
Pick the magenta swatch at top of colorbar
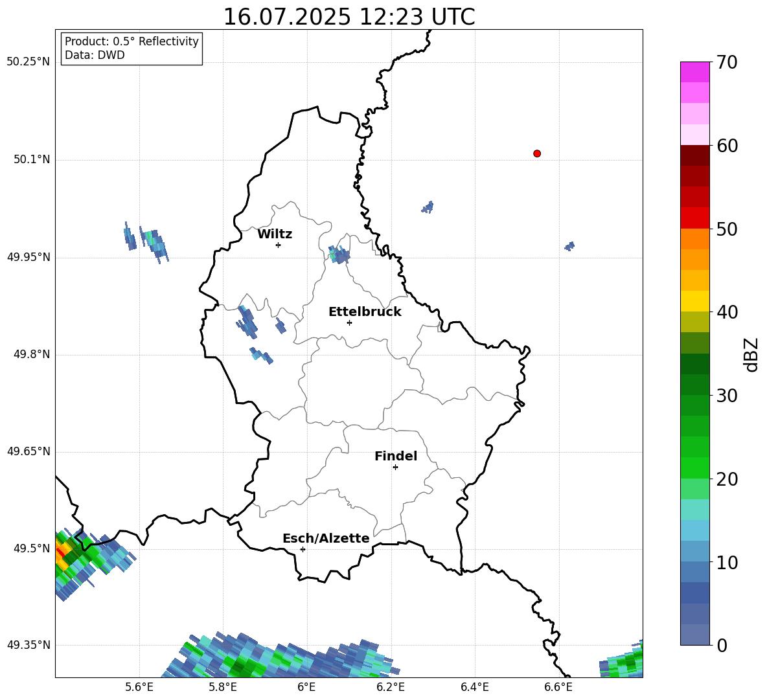pyautogui.click(x=694, y=72)
